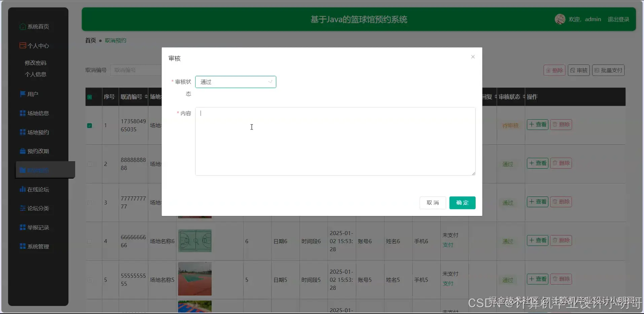The image size is (644, 314).
Task: Open the 审核状态 dropdown showing 通过
Action: [236, 82]
